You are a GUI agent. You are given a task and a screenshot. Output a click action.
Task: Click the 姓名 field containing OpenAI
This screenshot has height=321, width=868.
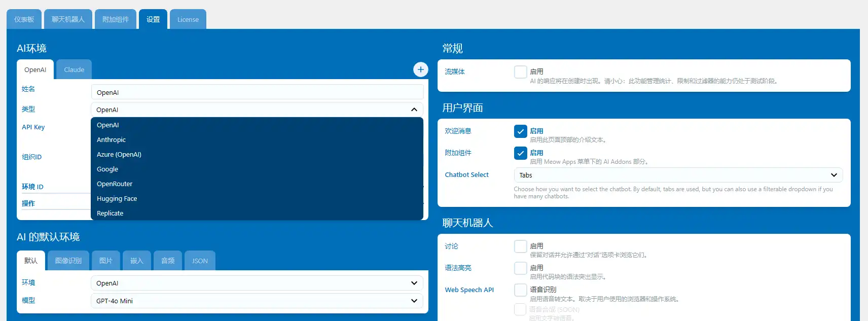(257, 92)
